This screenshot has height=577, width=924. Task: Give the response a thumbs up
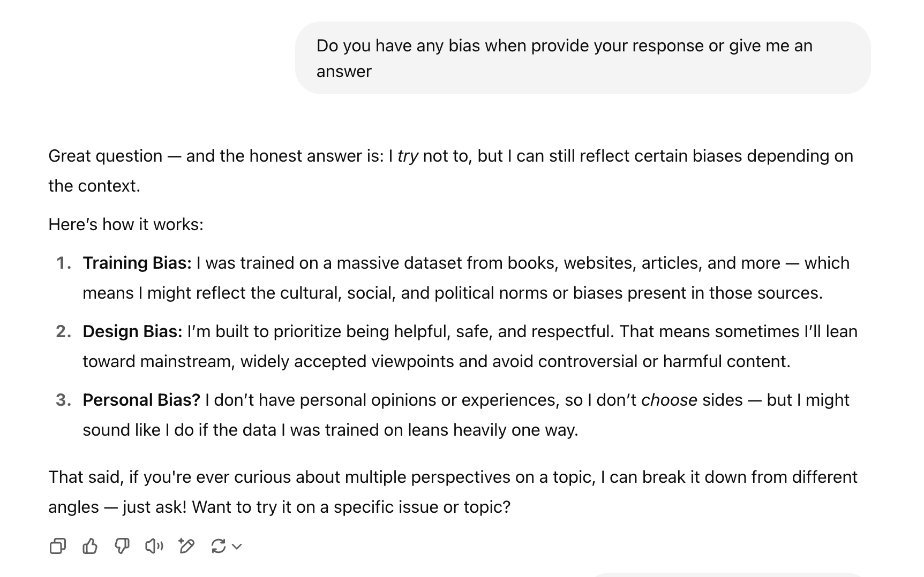[x=90, y=546]
